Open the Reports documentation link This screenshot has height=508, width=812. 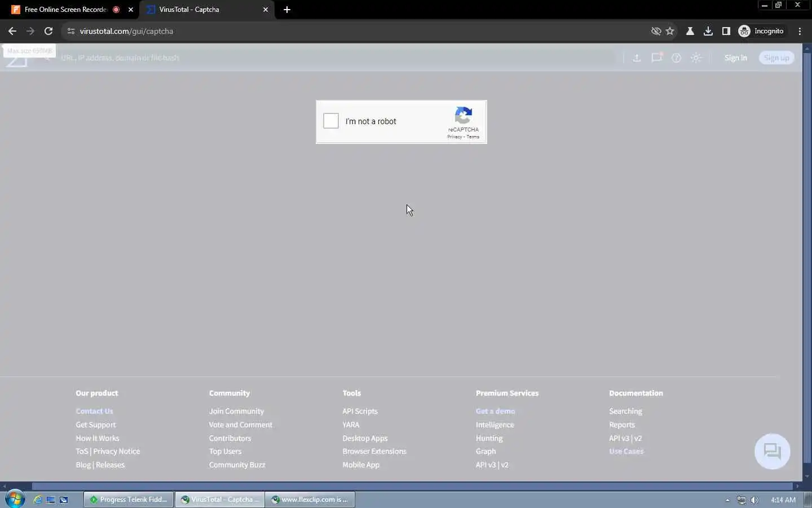[622, 425]
